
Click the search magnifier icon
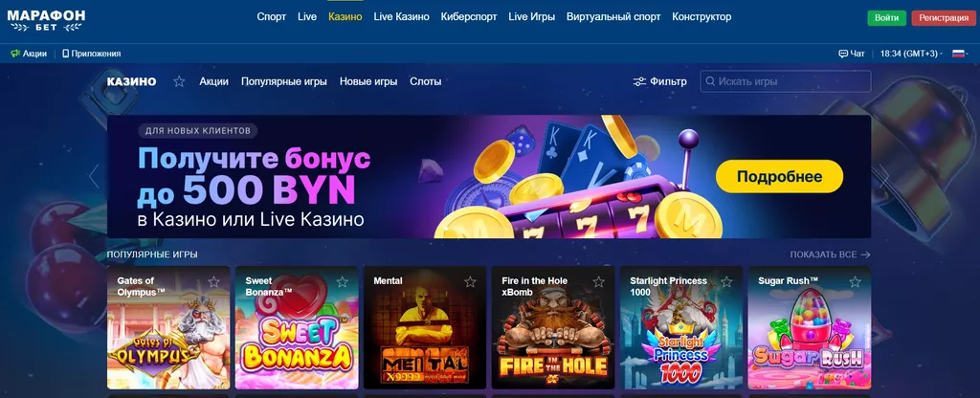(710, 81)
